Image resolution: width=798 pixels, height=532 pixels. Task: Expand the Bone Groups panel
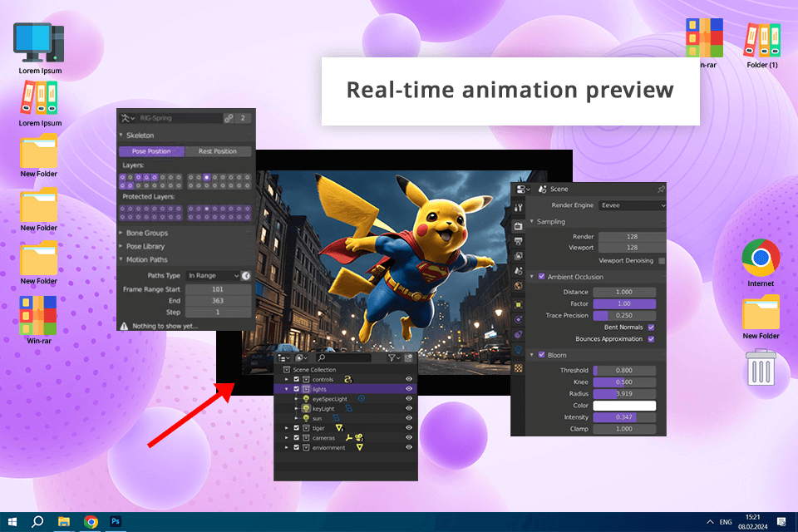point(121,233)
